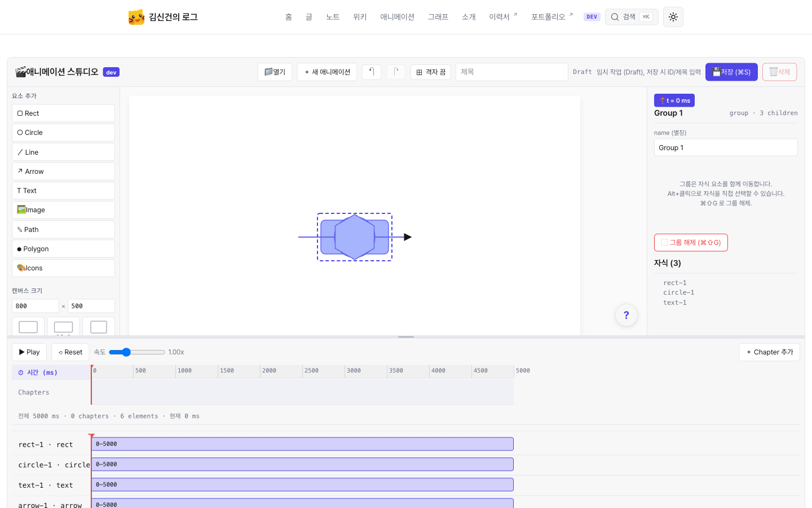Screen dimensions: 812x508
Task: Click the undo arrow button
Action: click(372, 72)
